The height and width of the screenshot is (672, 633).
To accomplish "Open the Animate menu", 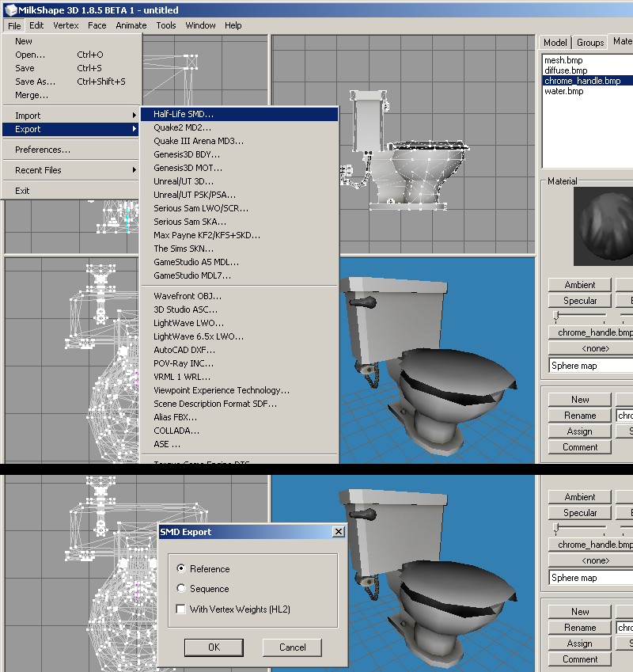I will click(131, 25).
